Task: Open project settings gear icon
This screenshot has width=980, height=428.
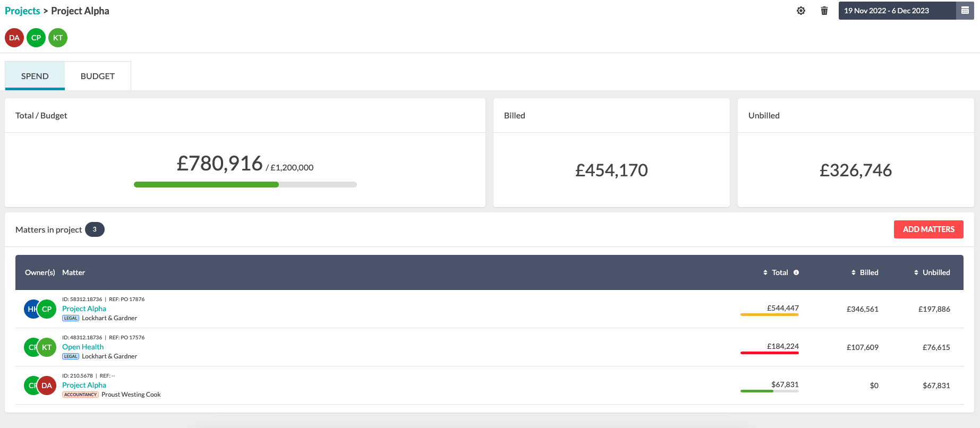Action: (801, 11)
